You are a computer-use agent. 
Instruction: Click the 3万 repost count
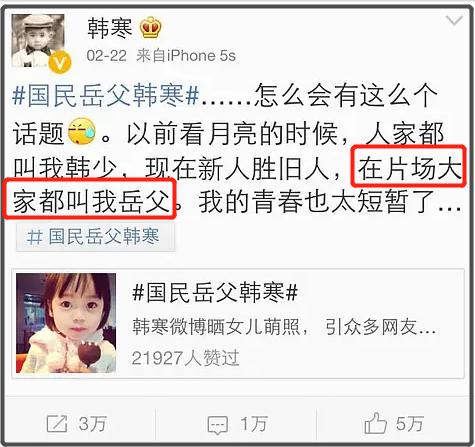click(93, 424)
